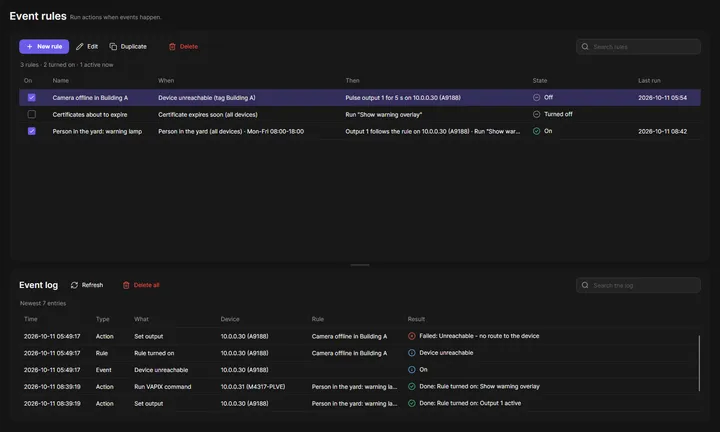Click search icon in Search the log
The image size is (720, 432).
pyautogui.click(x=585, y=285)
